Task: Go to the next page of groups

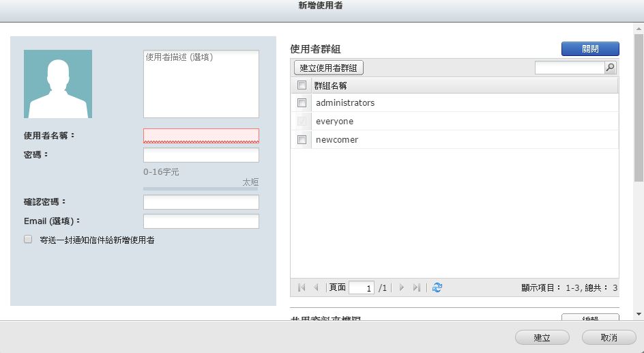Action: tap(402, 287)
